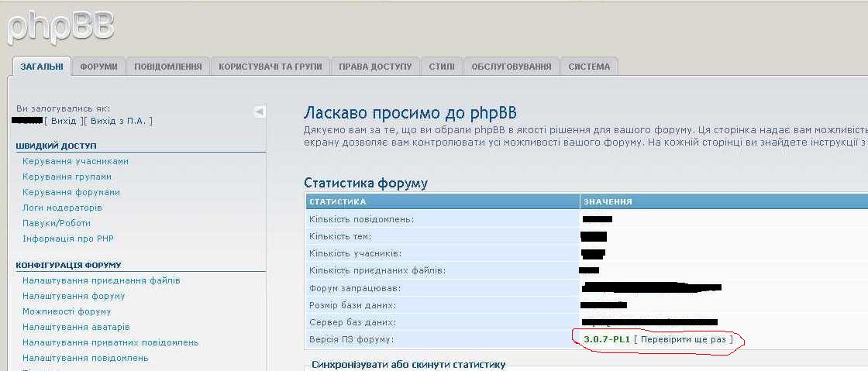
Task: Click Кількість приєднаних файлів label
Action: coord(377,271)
